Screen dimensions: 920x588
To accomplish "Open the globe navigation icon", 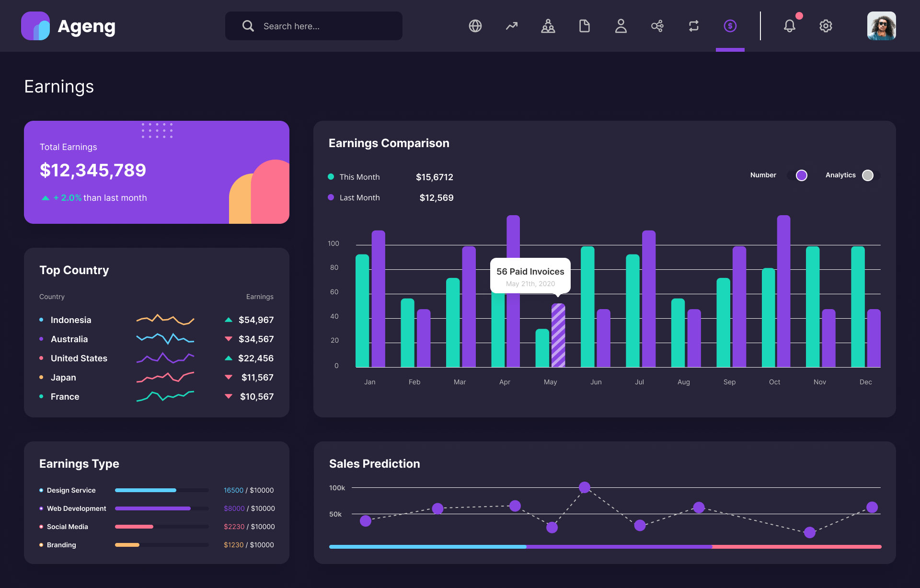I will (475, 26).
